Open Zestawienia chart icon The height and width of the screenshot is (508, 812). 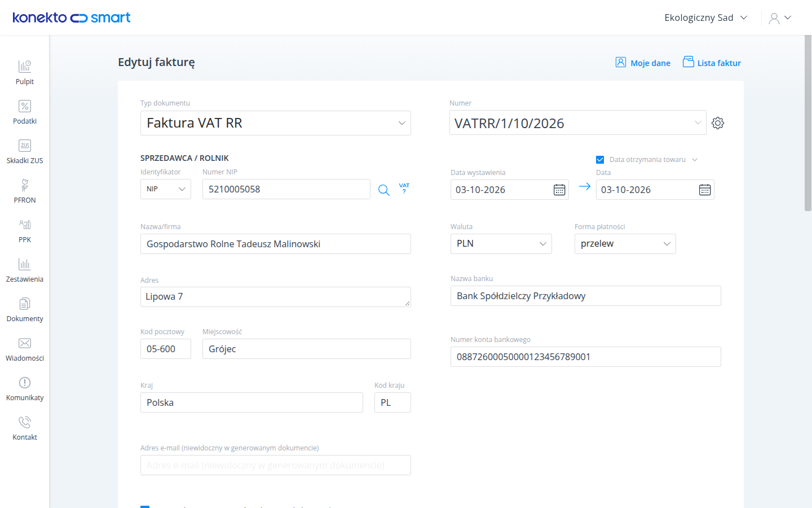pyautogui.click(x=25, y=264)
